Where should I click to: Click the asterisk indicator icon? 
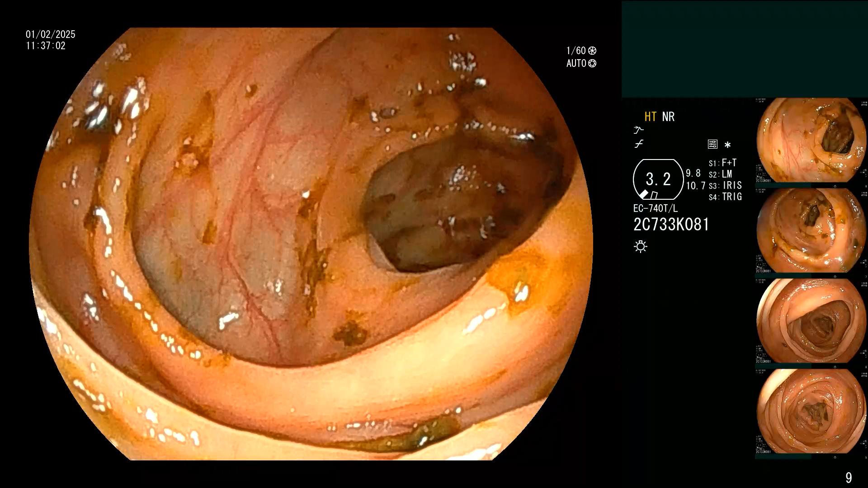point(727,145)
